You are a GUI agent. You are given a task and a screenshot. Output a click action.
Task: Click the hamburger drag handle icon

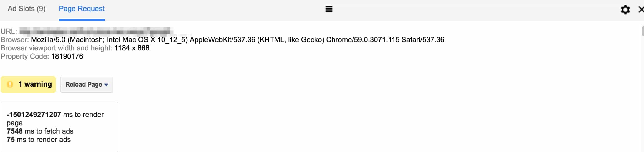(329, 9)
